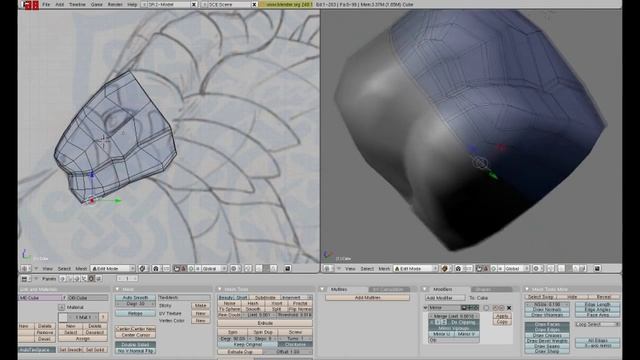Delete the SR:2-Model screen with X icon
This screenshot has height=360, width=640.
[x=194, y=4]
